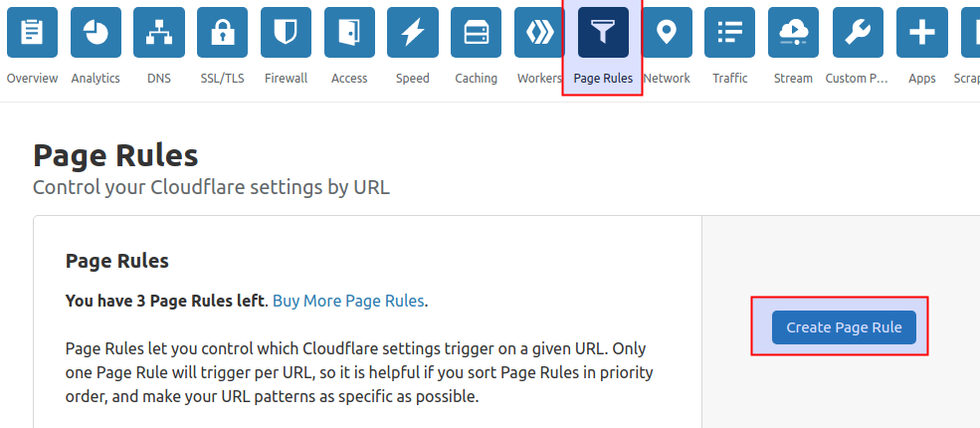Go to the Analytics tab label
980x428 pixels.
[x=96, y=79]
